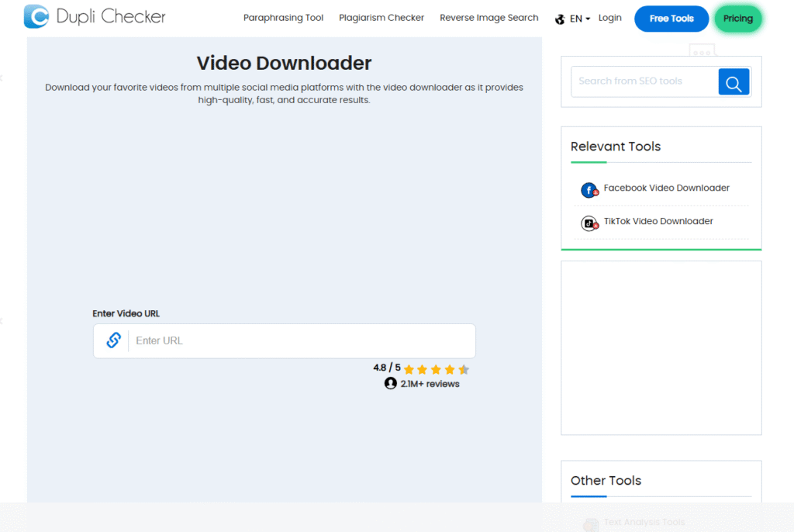Click the half-filled fifth rating star

[464, 369]
